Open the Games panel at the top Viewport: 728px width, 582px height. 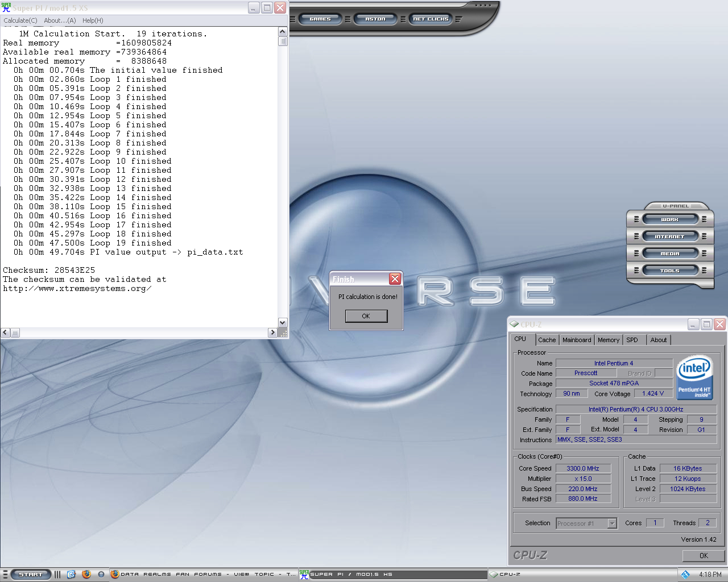tap(320, 19)
